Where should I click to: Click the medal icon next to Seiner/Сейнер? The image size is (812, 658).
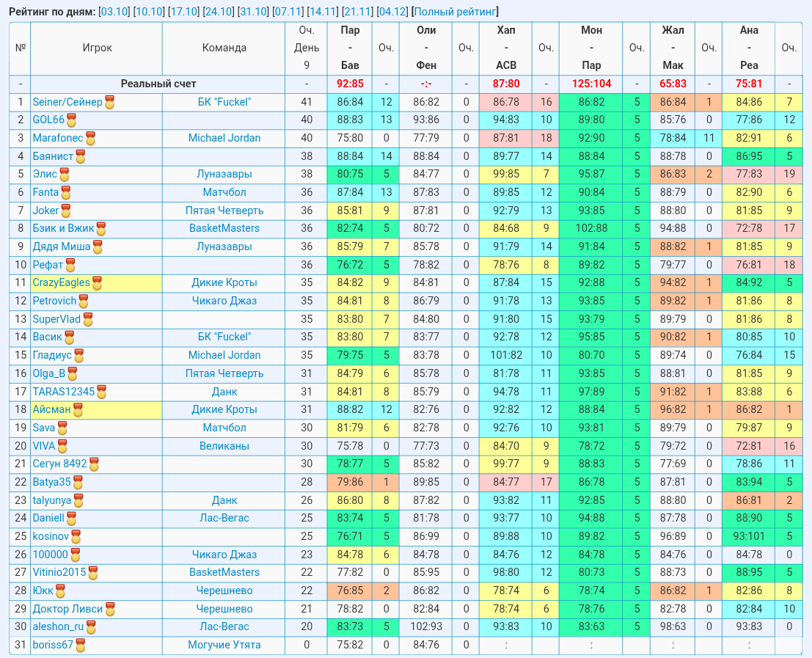(109, 103)
